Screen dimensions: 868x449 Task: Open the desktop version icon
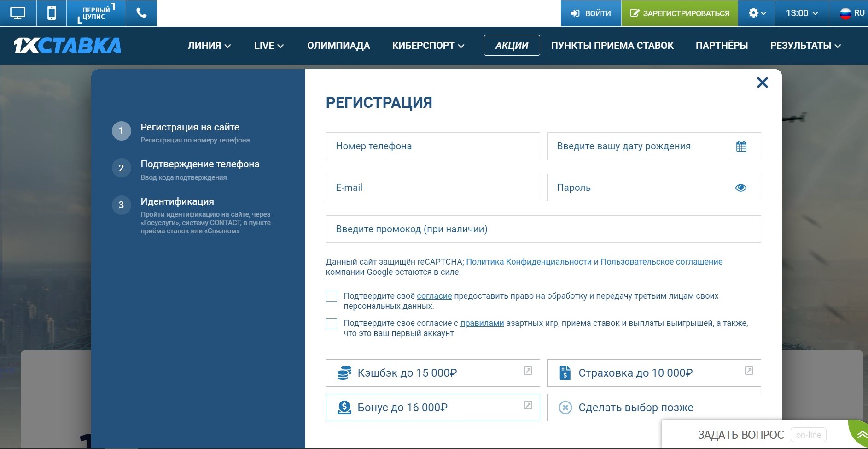(18, 13)
